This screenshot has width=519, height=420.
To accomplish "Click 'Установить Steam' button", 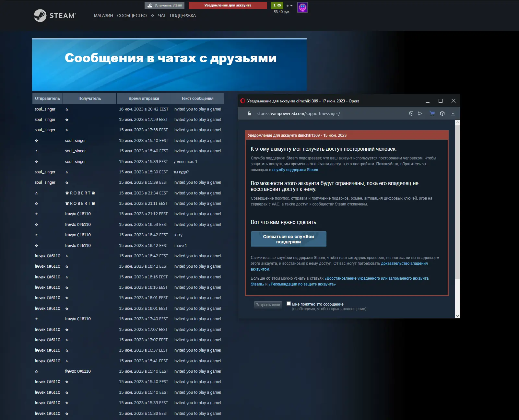I will (x=164, y=6).
